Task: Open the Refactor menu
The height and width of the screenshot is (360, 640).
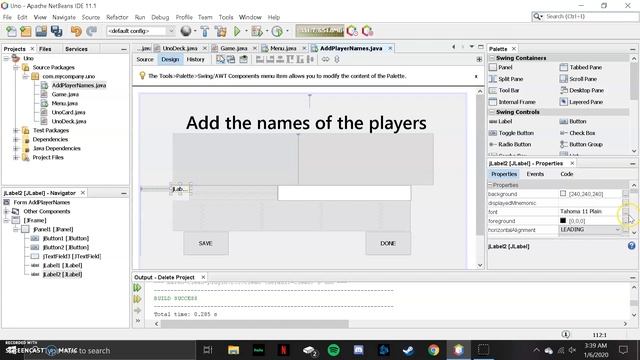Action: (117, 17)
